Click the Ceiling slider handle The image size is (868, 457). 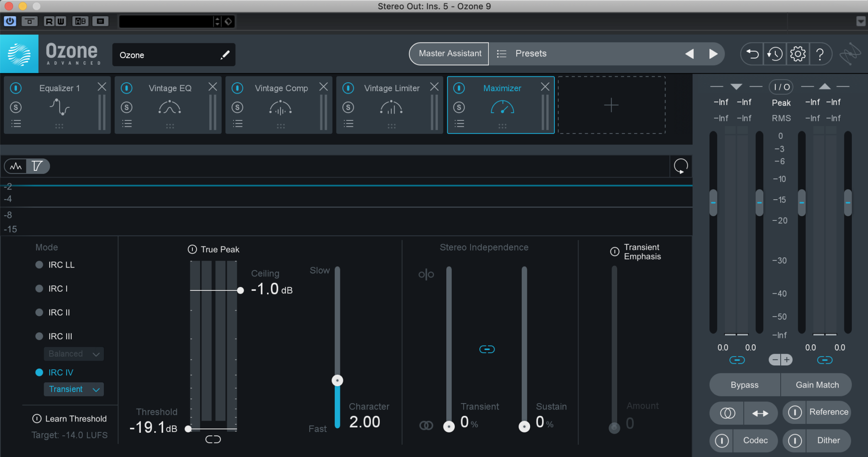tap(240, 290)
